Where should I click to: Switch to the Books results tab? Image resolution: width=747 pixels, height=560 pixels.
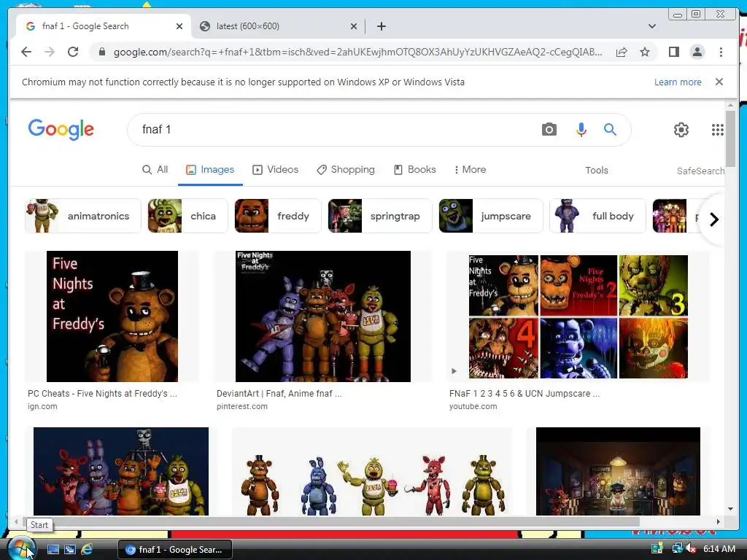pyautogui.click(x=414, y=169)
